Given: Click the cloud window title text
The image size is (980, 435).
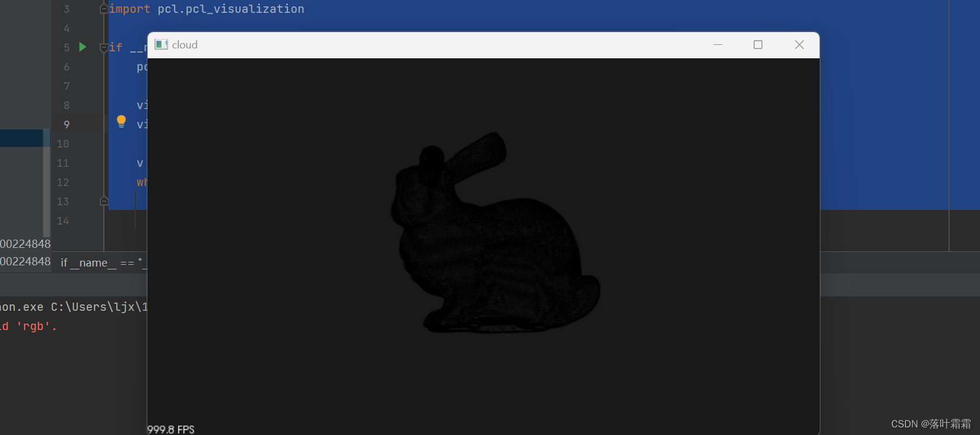Looking at the screenshot, I should coord(185,45).
